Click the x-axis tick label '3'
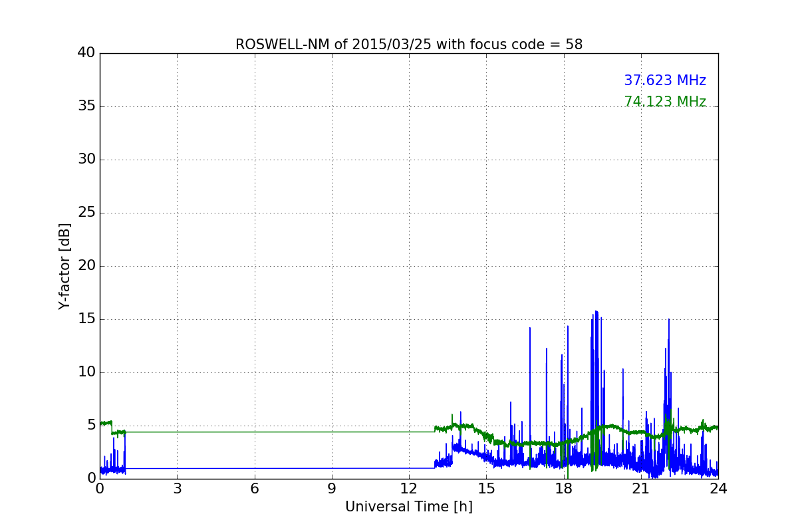Screen dimensions: 798x532 coord(177,489)
